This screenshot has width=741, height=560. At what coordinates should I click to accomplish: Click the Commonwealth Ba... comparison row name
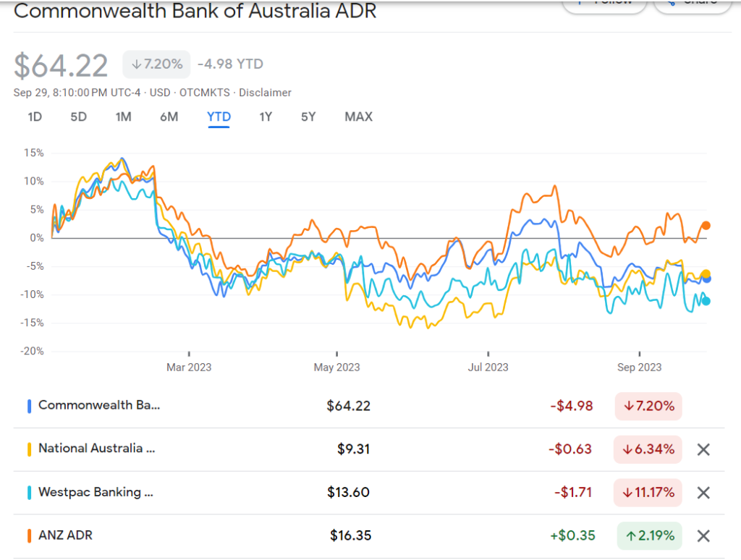pos(99,405)
